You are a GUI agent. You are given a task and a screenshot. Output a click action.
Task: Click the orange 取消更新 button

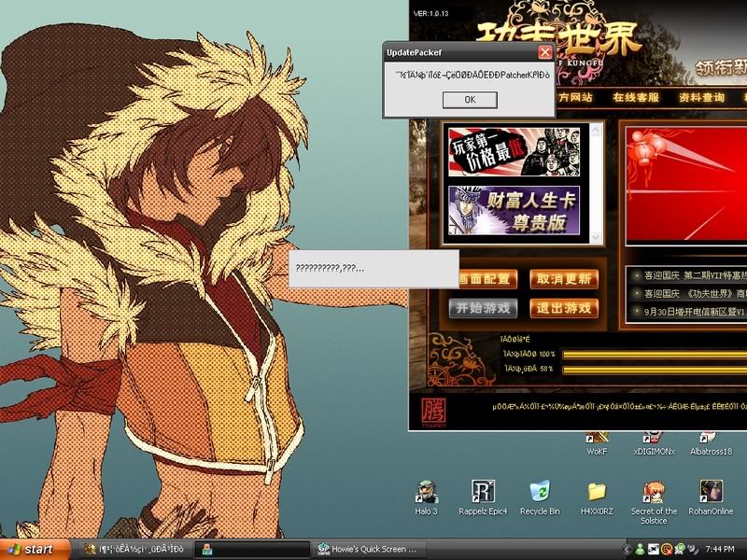click(564, 279)
